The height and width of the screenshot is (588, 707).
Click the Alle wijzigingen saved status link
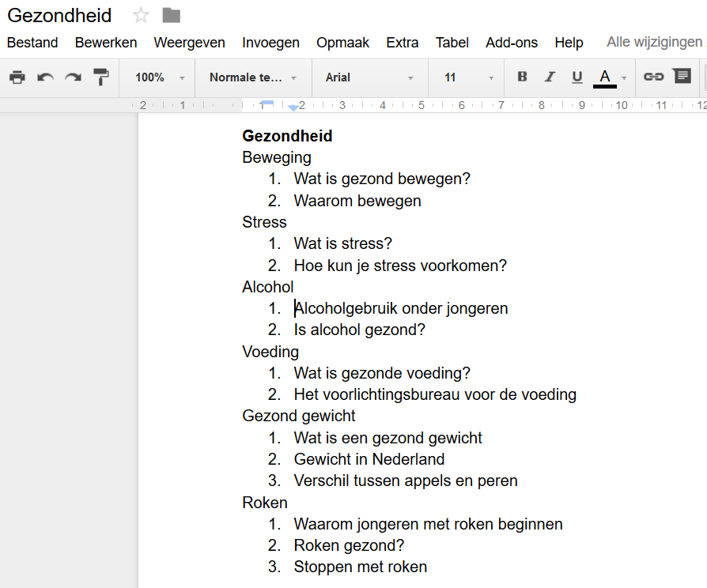point(656,42)
